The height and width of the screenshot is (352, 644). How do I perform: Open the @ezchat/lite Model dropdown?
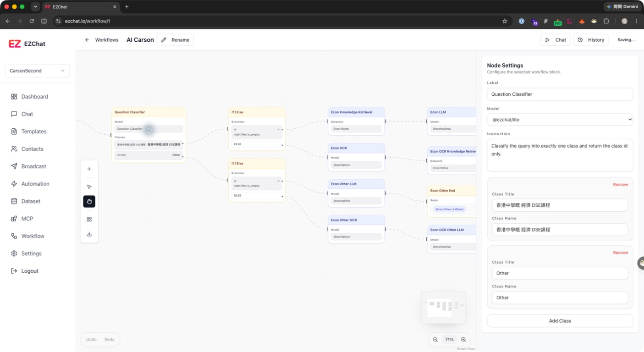coord(560,120)
